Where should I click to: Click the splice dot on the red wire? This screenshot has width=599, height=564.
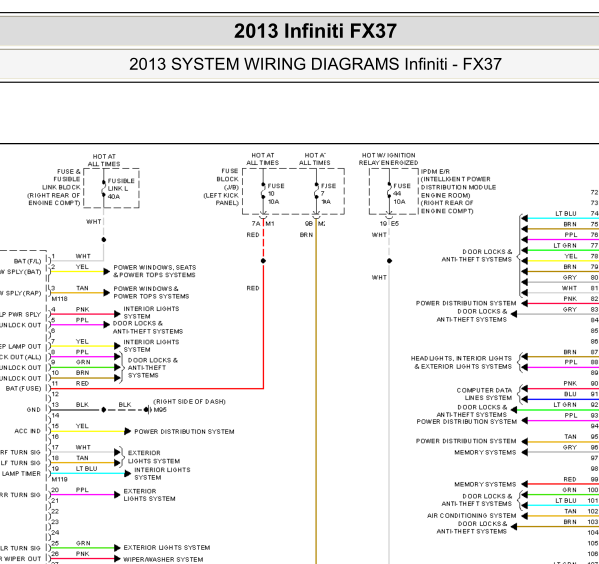[x=263, y=261]
